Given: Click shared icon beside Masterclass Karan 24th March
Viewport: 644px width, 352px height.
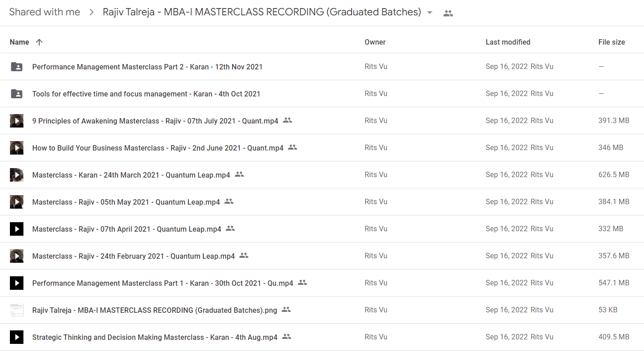Looking at the screenshot, I should click(x=239, y=174).
